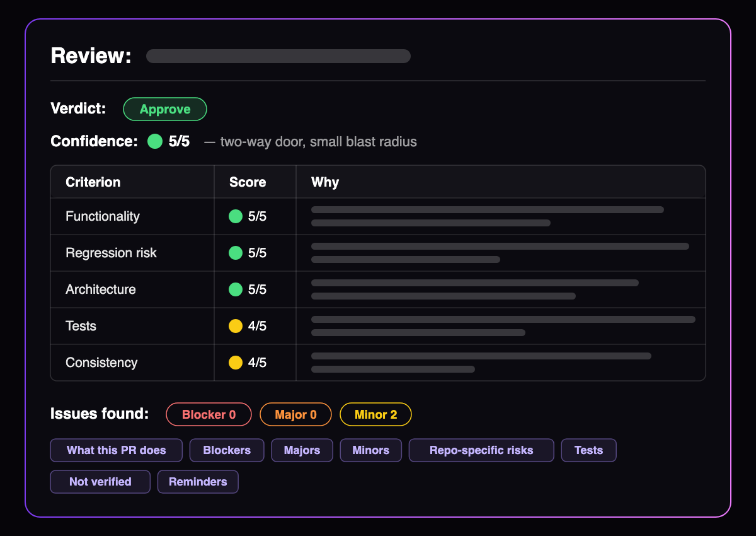The width and height of the screenshot is (756, 536).
Task: Click the yellow dot in Tests row
Action: point(236,326)
